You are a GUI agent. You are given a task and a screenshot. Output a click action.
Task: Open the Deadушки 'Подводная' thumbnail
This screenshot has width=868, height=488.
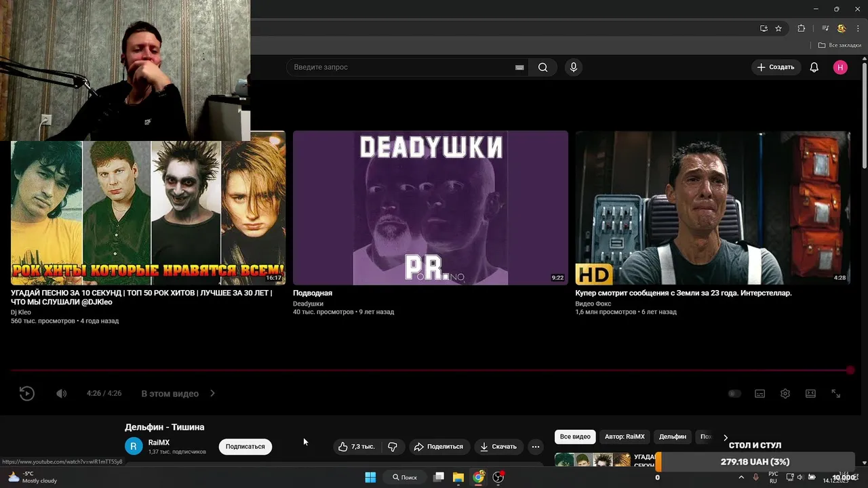point(430,207)
